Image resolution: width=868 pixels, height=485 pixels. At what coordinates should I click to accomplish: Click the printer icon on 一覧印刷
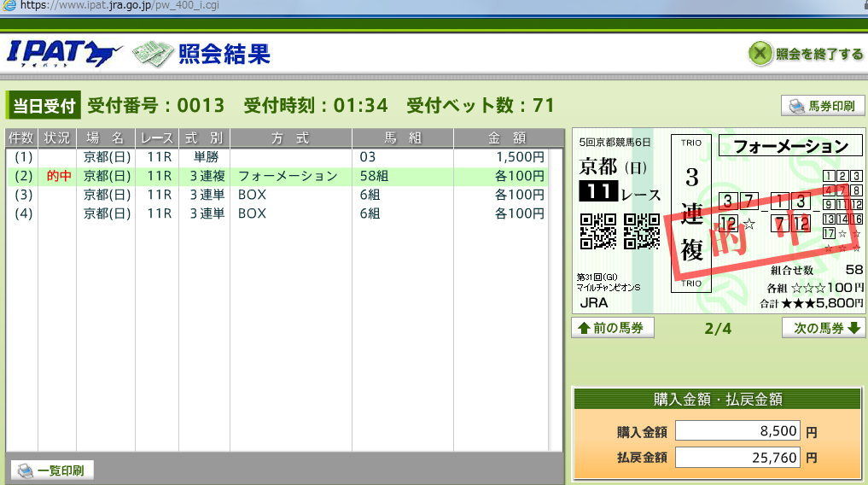click(x=25, y=470)
